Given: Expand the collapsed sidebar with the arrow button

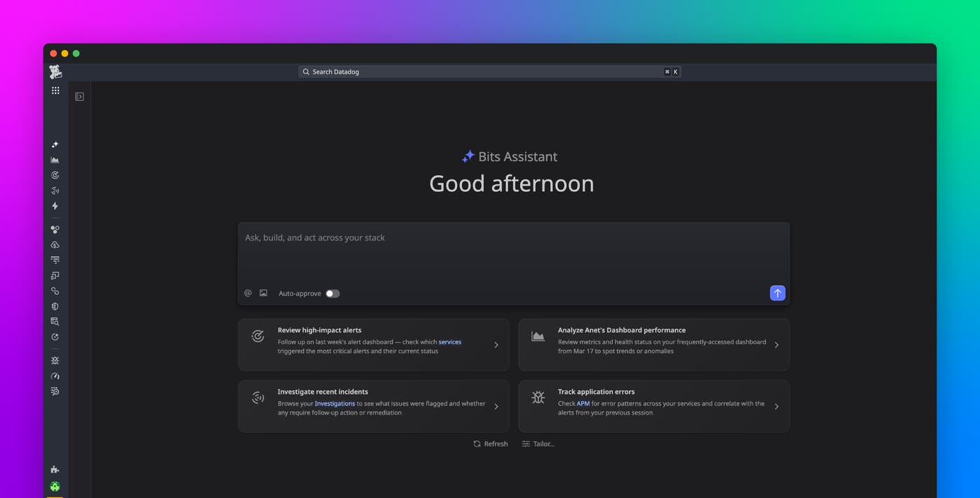Looking at the screenshot, I should coord(79,96).
